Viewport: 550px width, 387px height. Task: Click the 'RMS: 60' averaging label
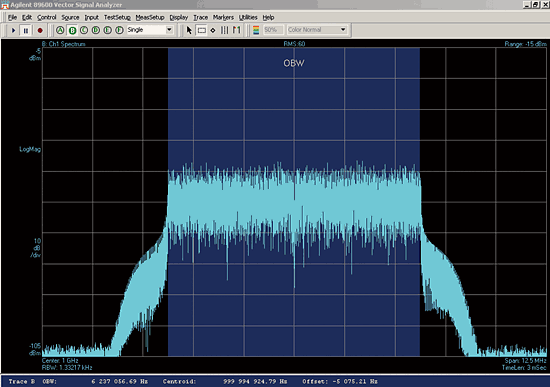pyautogui.click(x=294, y=44)
